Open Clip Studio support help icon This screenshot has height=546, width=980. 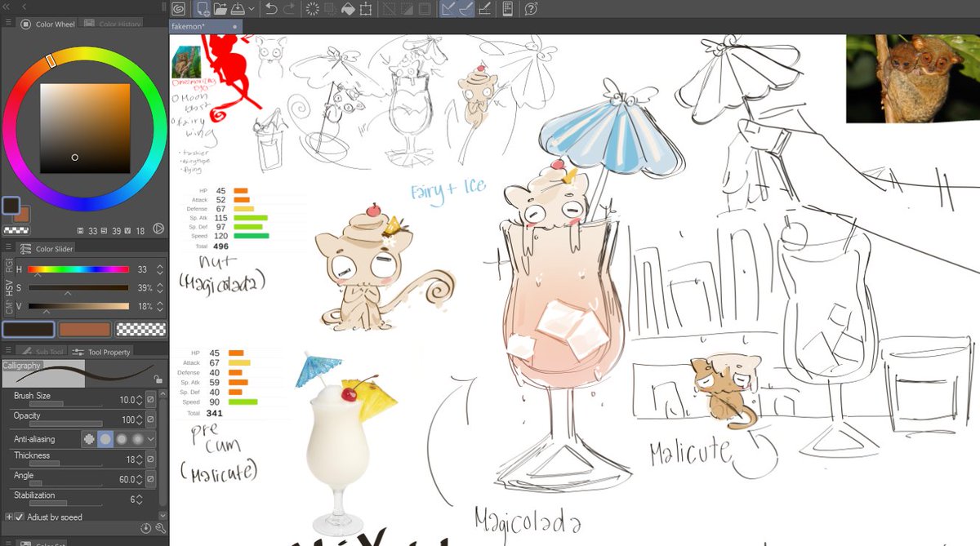[531, 9]
